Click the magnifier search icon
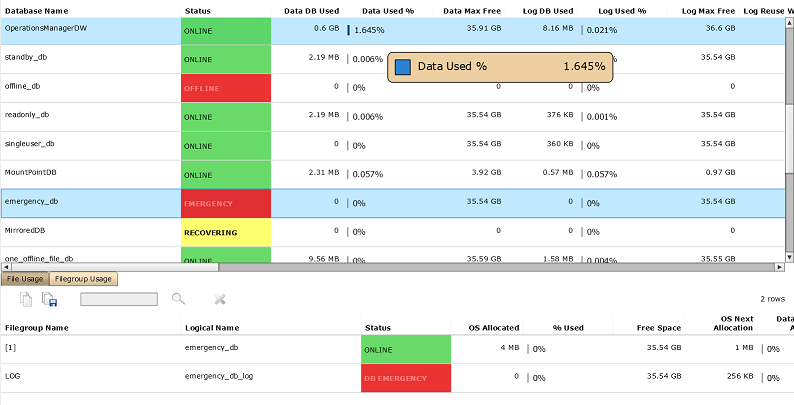Viewport: 794px width, 405px height. tap(179, 299)
